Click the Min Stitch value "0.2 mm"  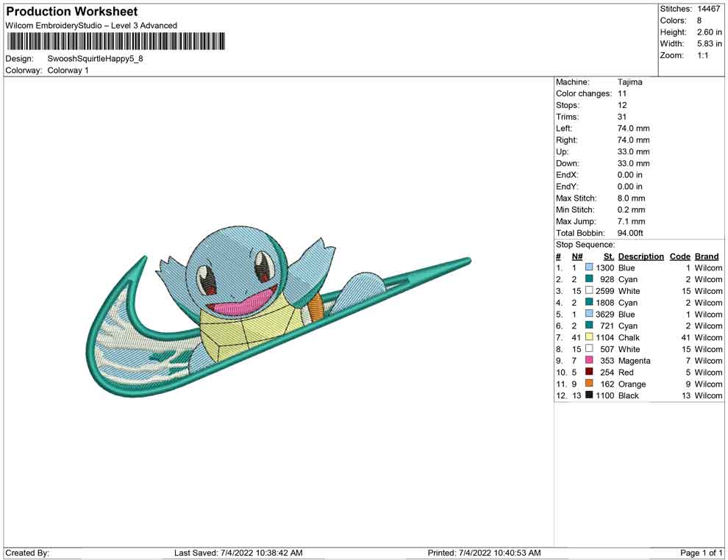tap(632, 209)
